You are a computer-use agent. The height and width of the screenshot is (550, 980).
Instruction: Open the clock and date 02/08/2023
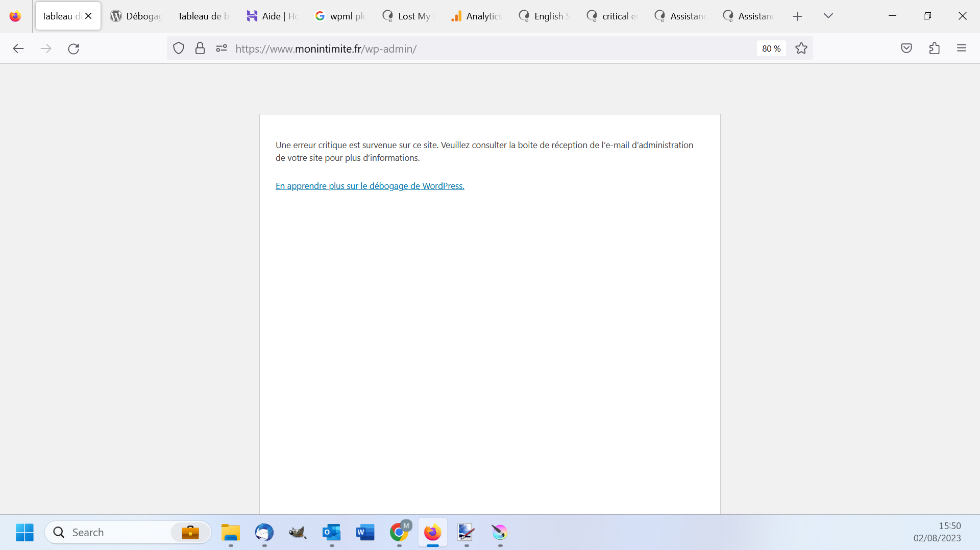937,532
